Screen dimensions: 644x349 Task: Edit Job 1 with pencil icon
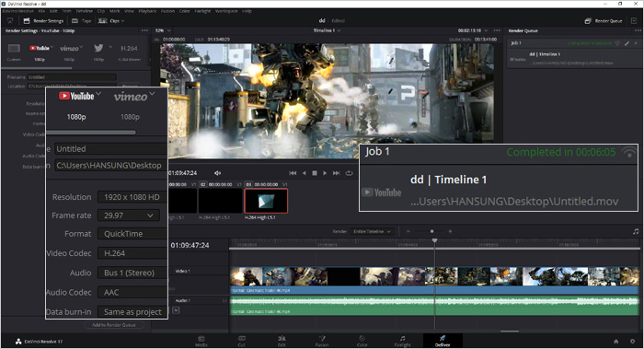point(627,42)
